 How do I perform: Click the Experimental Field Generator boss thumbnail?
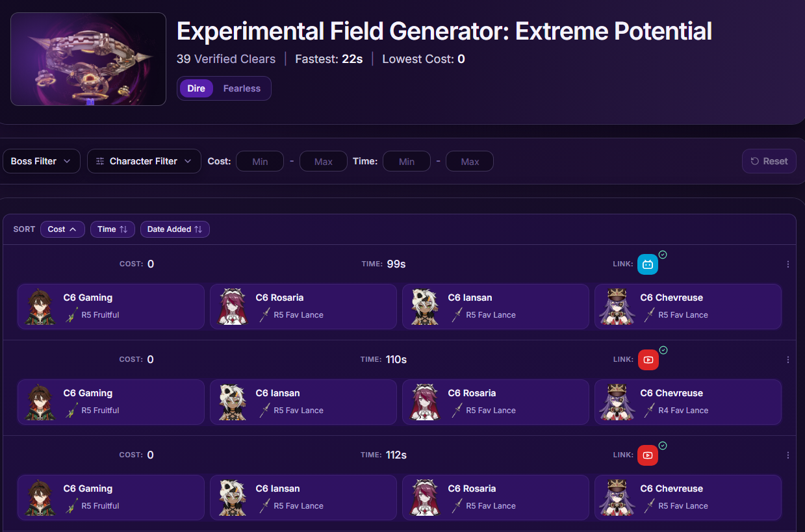pos(88,59)
